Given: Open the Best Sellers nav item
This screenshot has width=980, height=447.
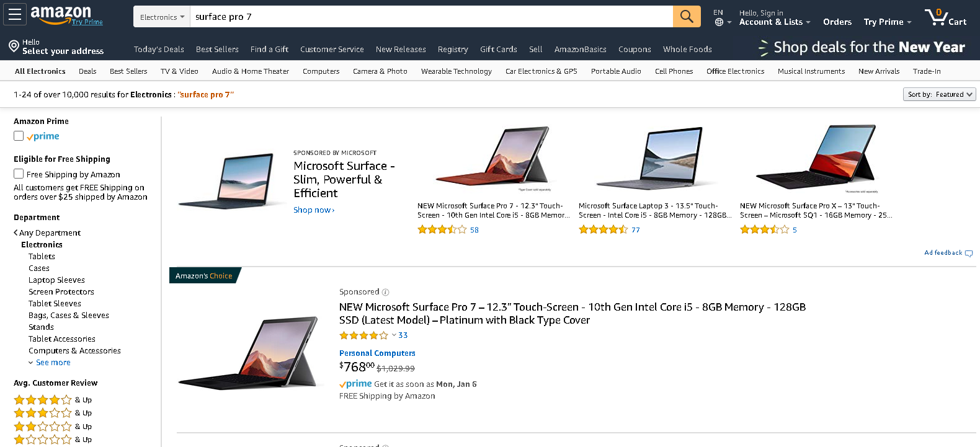Looking at the screenshot, I should tap(217, 50).
